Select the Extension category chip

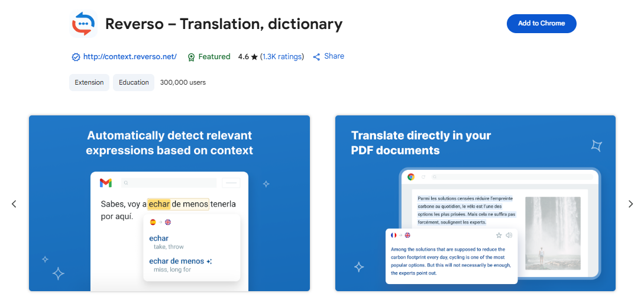[x=89, y=82]
